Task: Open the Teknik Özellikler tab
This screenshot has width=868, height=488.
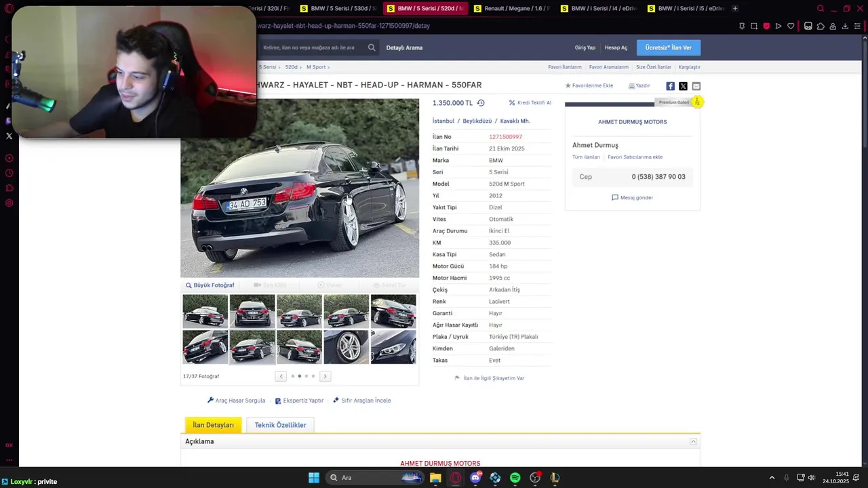Action: (x=280, y=425)
